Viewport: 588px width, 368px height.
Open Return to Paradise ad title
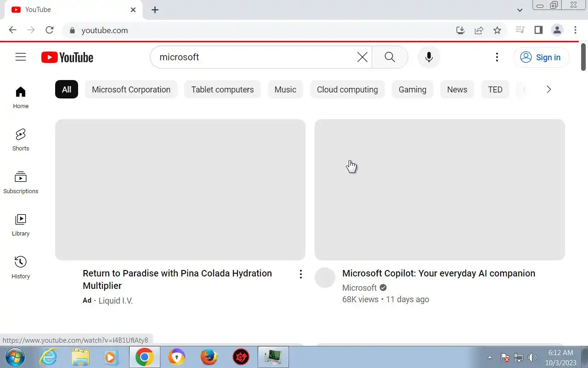click(x=177, y=279)
